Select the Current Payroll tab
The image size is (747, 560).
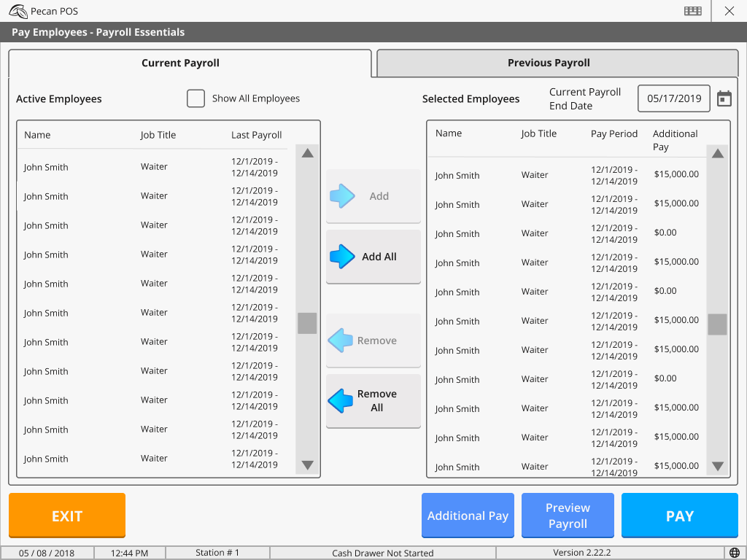point(180,63)
